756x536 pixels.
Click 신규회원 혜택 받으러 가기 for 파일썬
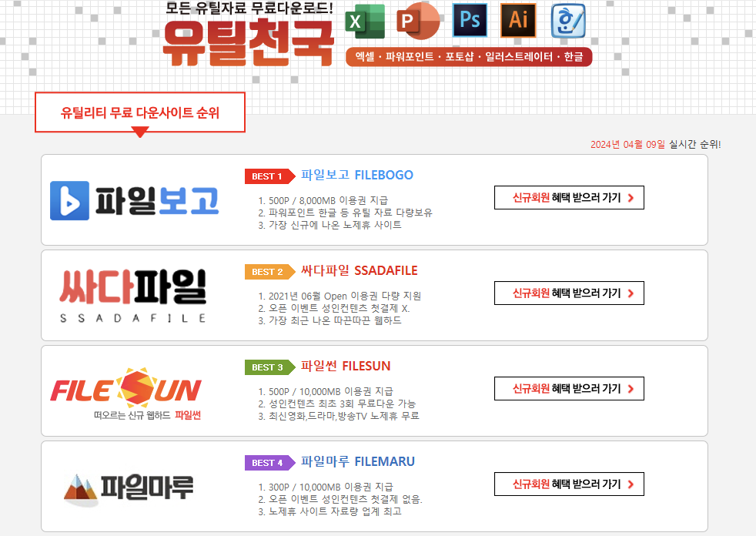coord(569,389)
